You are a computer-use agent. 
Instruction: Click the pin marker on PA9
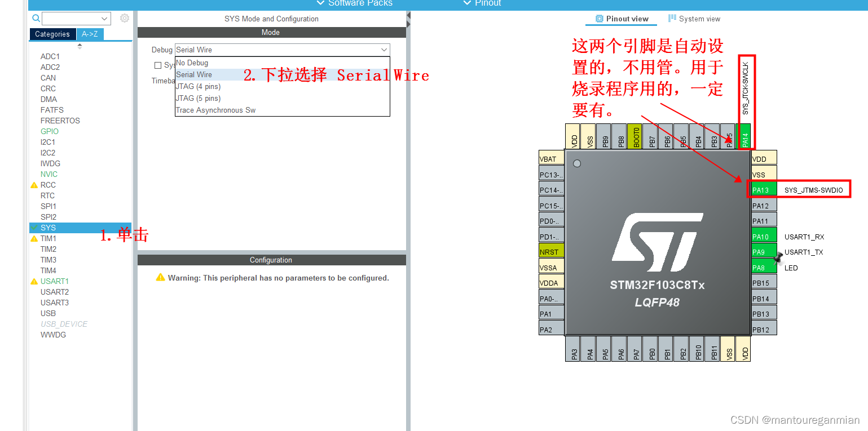point(779,257)
